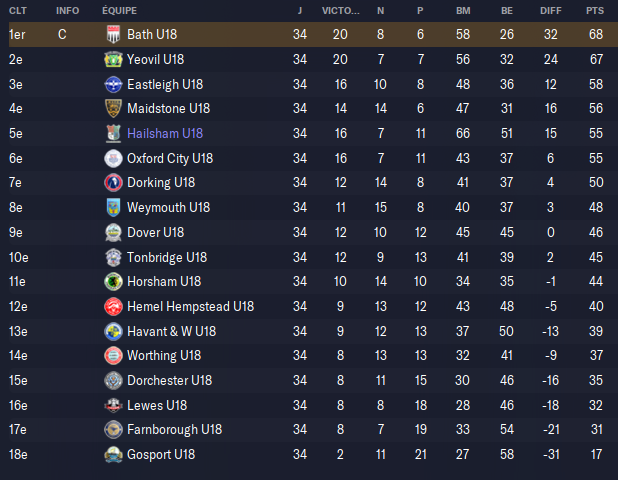Click the Yeovil U18 club crest

point(113,59)
